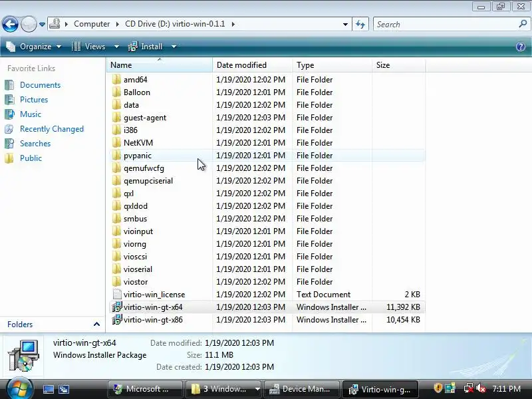Click the Install toolbar button
The height and width of the screenshot is (399, 532).
point(145,47)
